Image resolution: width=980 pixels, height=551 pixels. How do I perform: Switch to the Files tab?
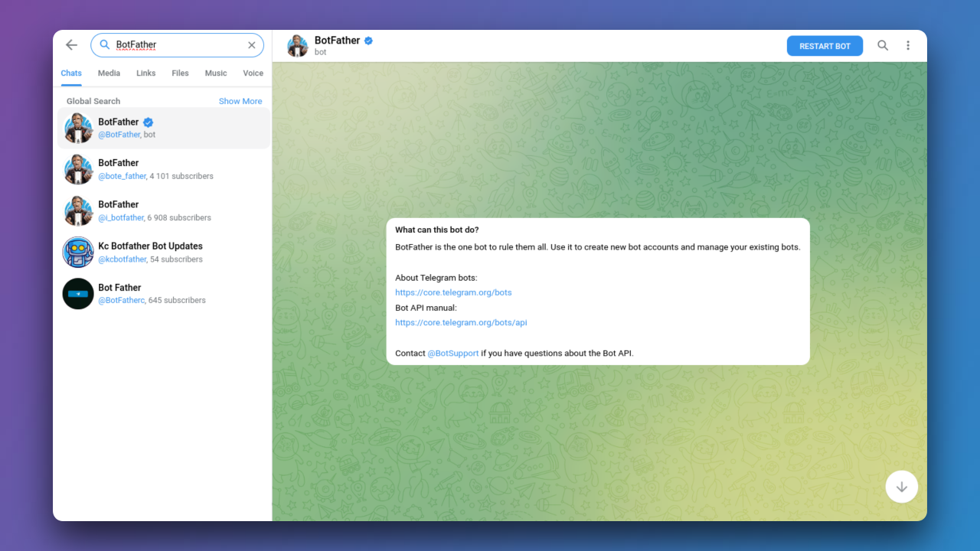click(180, 73)
